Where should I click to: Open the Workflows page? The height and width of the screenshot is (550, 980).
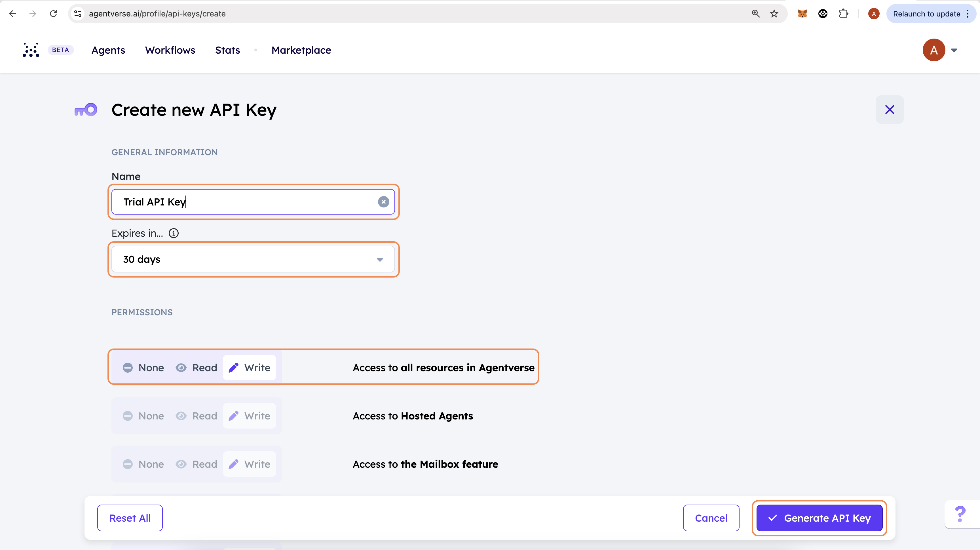click(x=170, y=50)
